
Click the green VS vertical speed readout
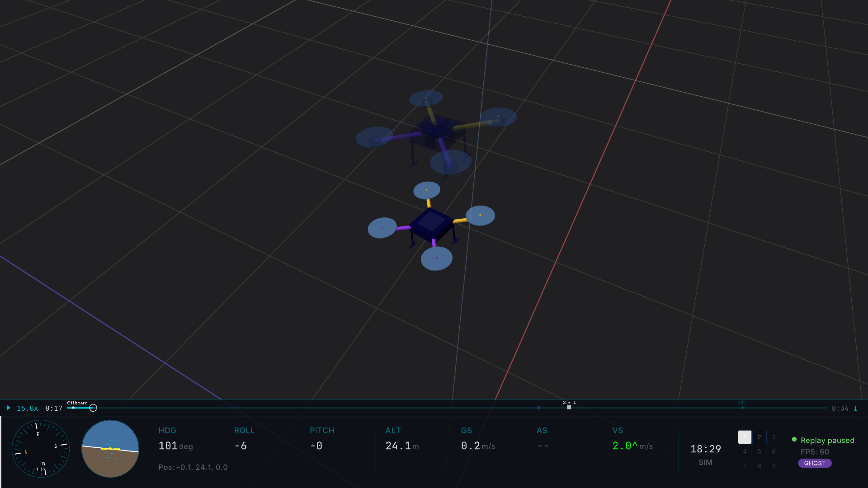coord(625,446)
